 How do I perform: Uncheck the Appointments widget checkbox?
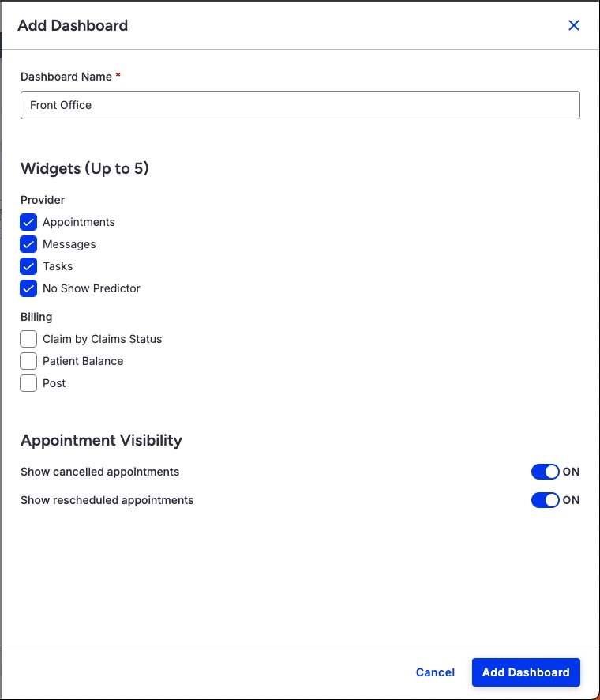[x=28, y=222]
